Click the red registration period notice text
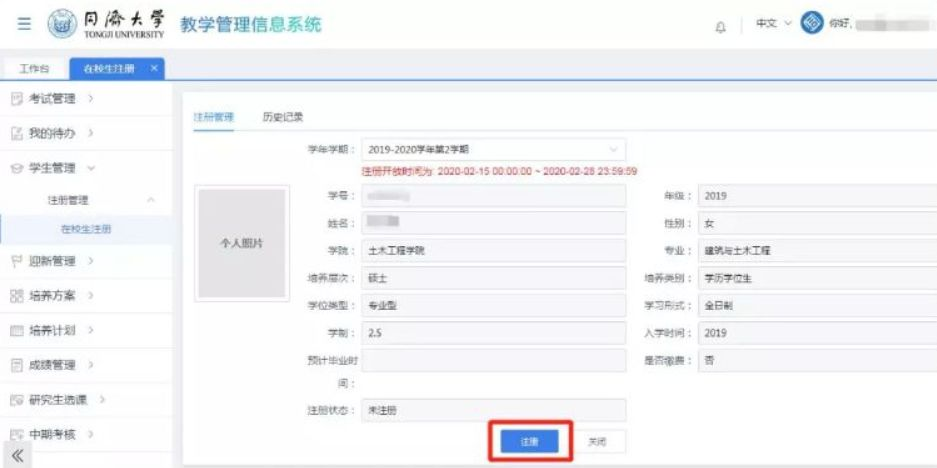The height and width of the screenshot is (468, 937). coord(500,172)
